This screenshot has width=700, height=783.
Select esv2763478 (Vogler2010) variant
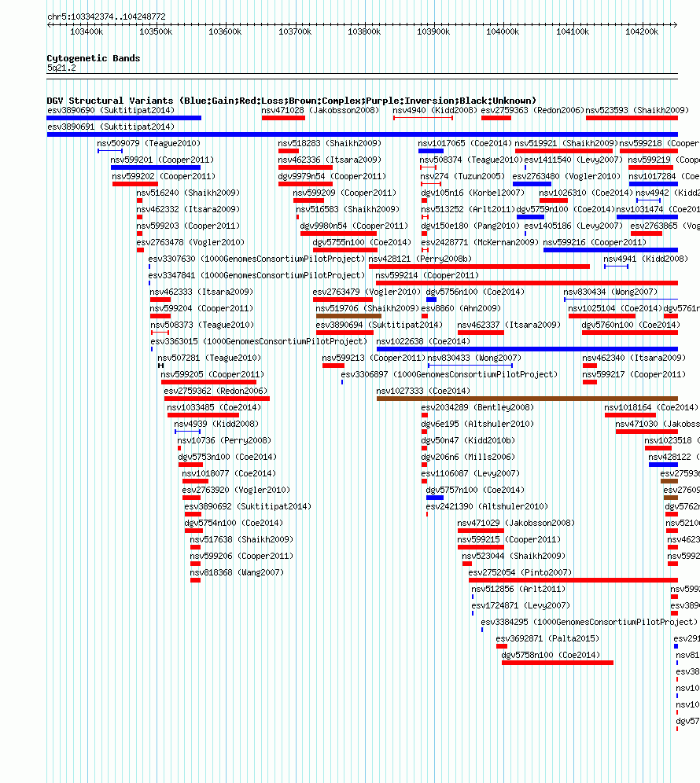point(190,242)
